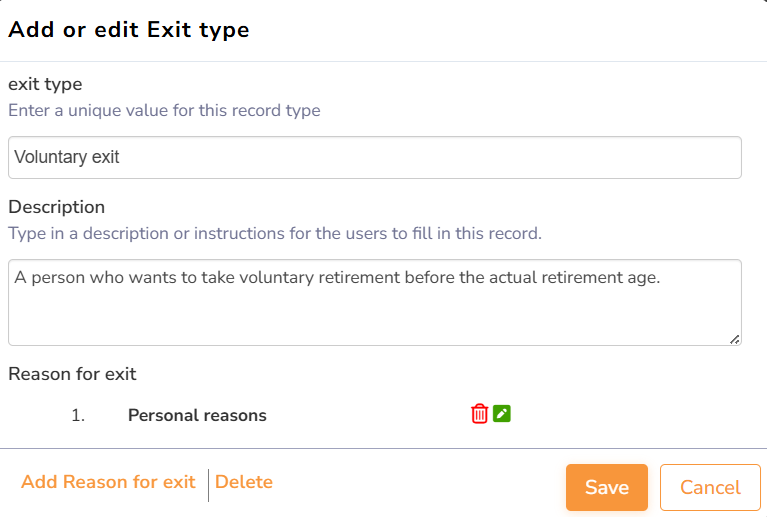
Task: Save the exit type record
Action: (606, 487)
